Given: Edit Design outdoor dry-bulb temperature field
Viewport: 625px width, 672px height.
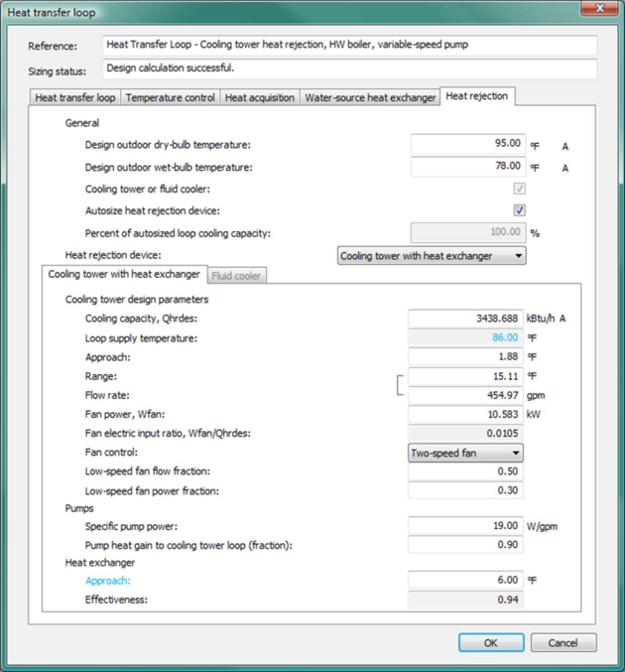Looking at the screenshot, I should 467,145.
